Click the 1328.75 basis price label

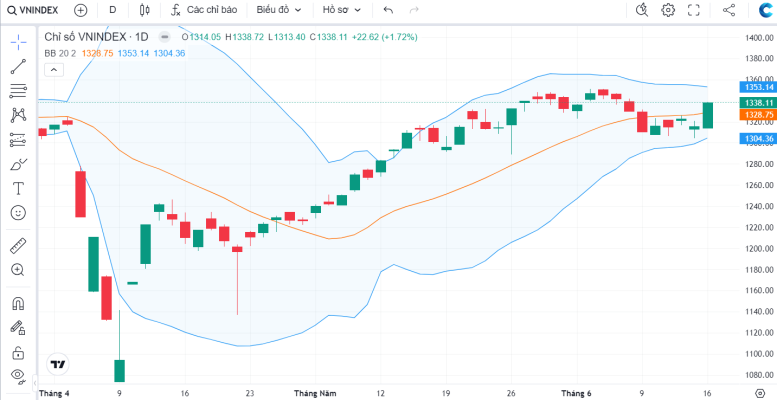[757, 114]
